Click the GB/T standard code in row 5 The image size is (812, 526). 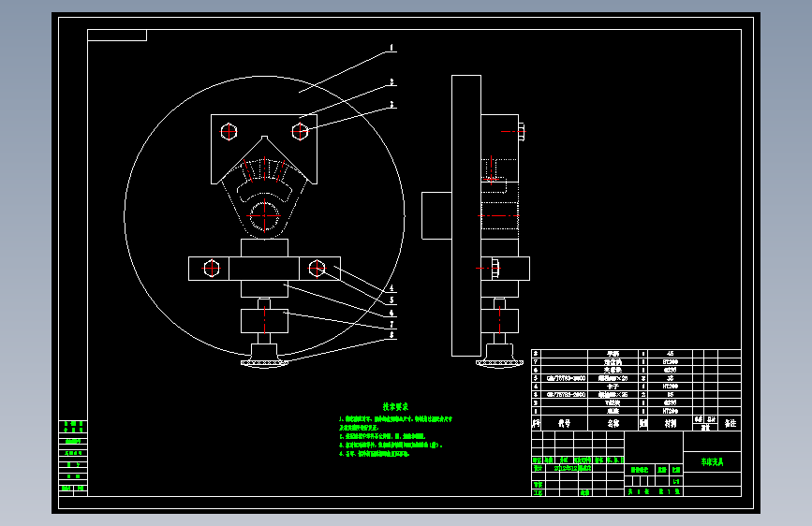pos(566,378)
